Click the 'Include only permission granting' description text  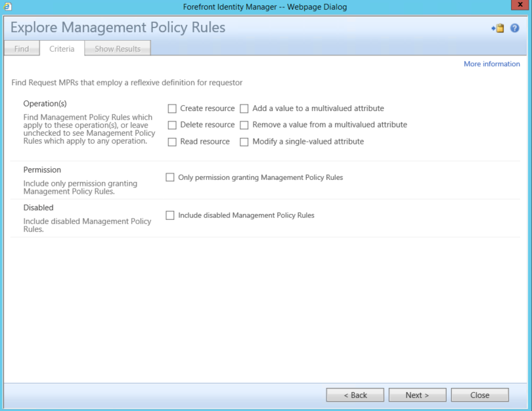coord(80,187)
